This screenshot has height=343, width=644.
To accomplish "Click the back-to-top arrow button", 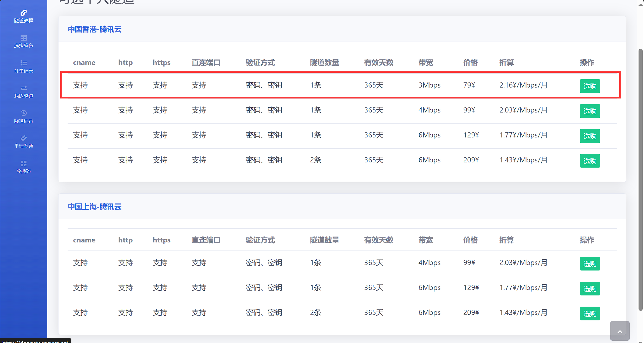I will click(x=620, y=331).
